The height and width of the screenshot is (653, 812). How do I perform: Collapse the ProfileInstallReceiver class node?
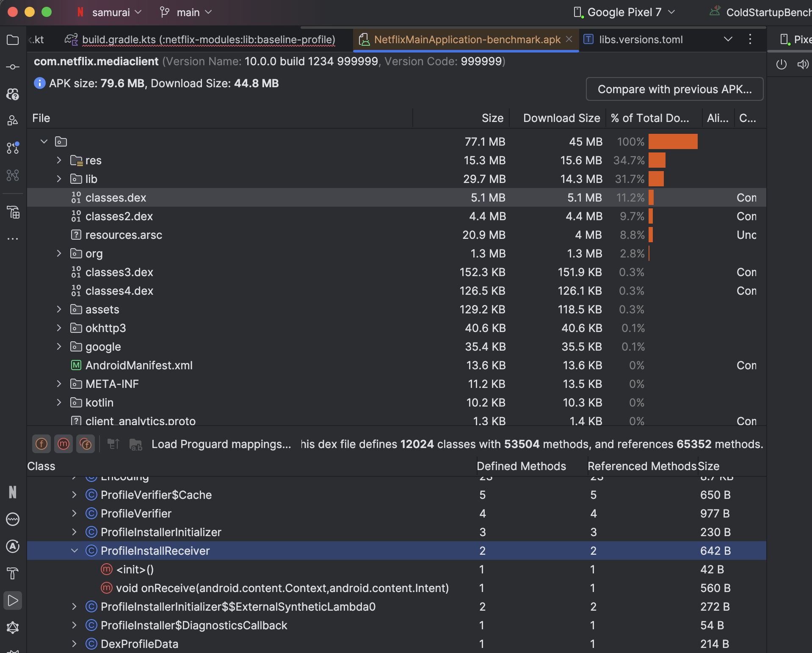(75, 551)
